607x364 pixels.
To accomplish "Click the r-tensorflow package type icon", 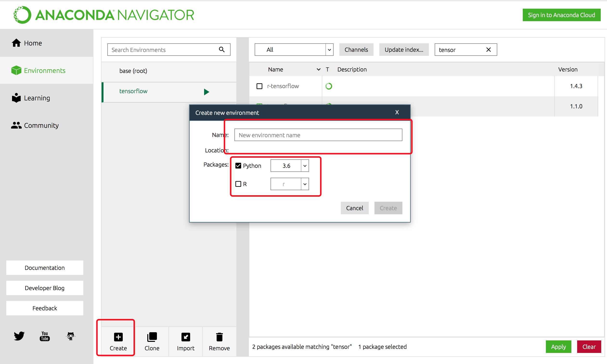I will click(x=329, y=86).
